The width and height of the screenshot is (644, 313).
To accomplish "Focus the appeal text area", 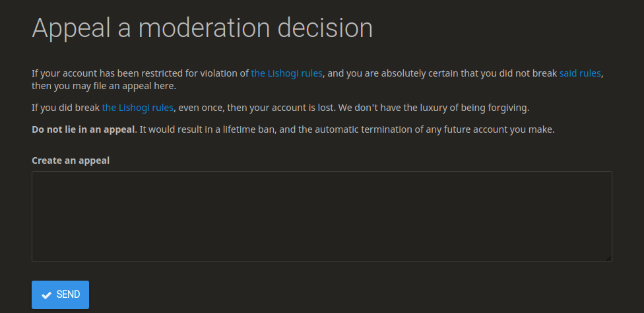I will coord(321,217).
